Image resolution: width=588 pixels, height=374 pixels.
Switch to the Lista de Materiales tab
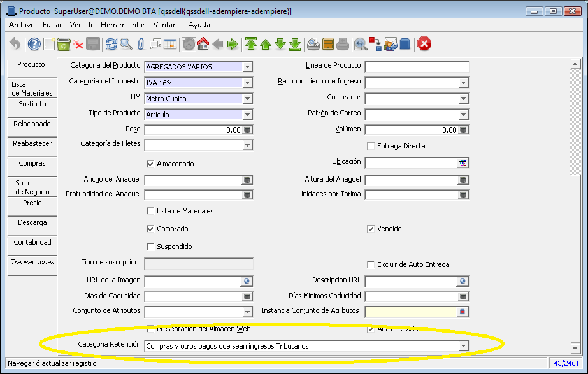[32, 89]
